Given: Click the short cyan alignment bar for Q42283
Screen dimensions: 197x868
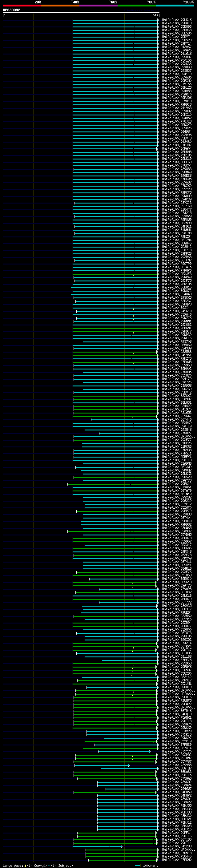Looking at the screenshot, I should pos(97,846).
